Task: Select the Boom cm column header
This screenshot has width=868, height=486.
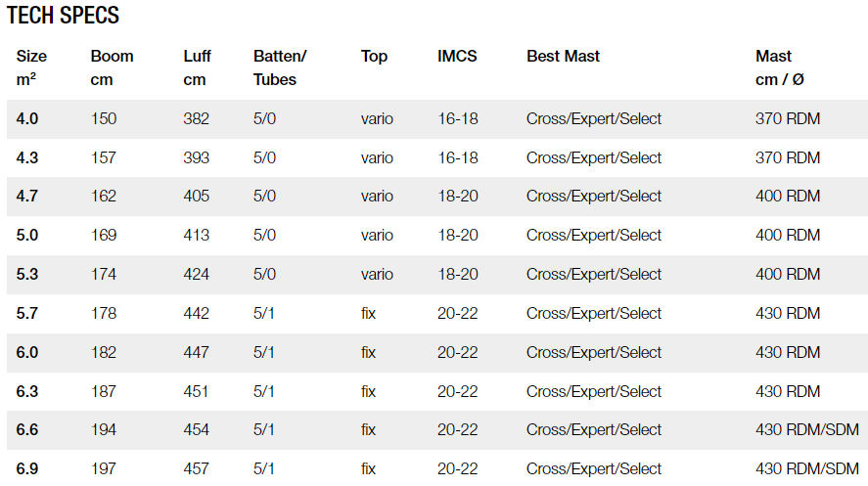Action: tap(112, 68)
